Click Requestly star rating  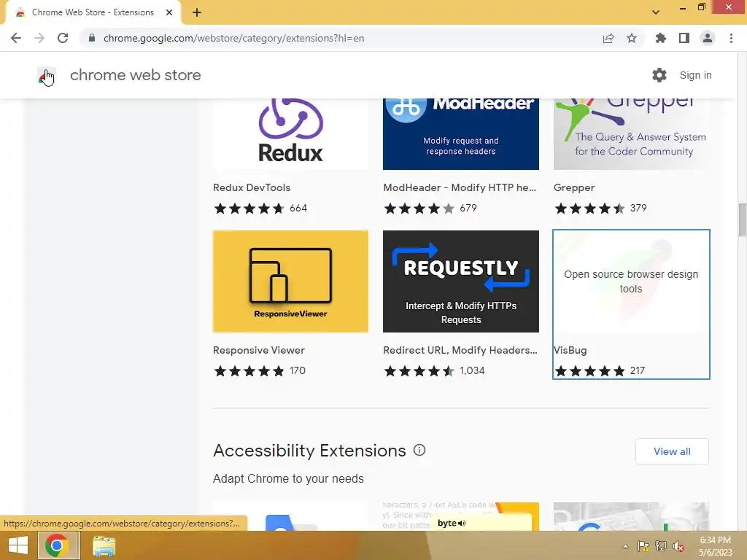(x=419, y=371)
